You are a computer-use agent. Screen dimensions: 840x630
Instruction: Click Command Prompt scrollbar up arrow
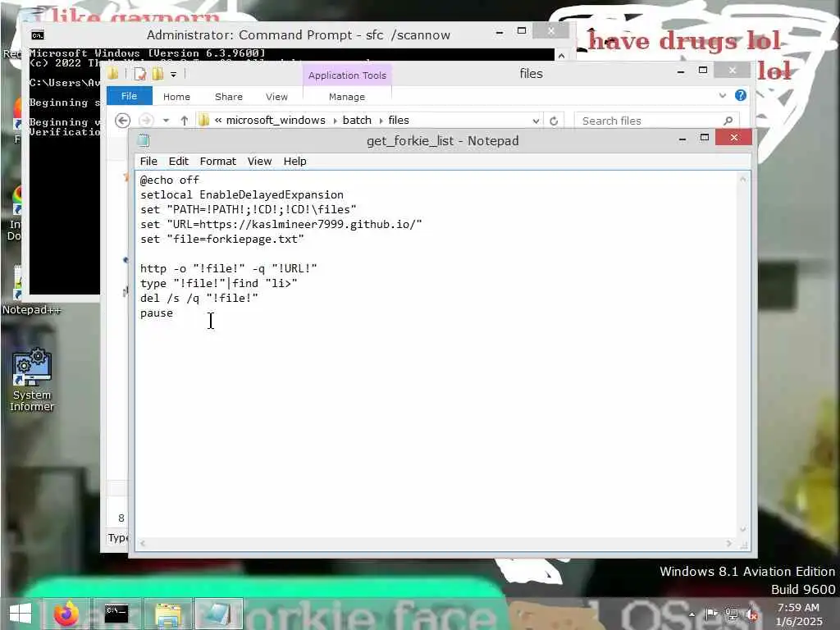click(x=561, y=55)
